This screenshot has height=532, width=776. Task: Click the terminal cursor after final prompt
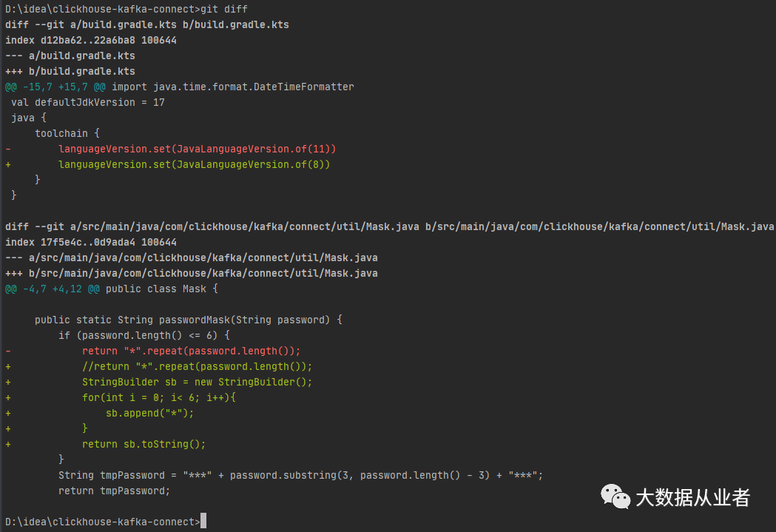pos(203,521)
